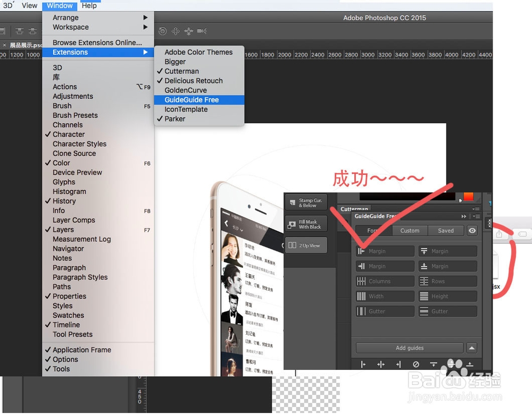Click the 3D video camera zoom icon
The width and height of the screenshot is (532, 415).
[202, 31]
